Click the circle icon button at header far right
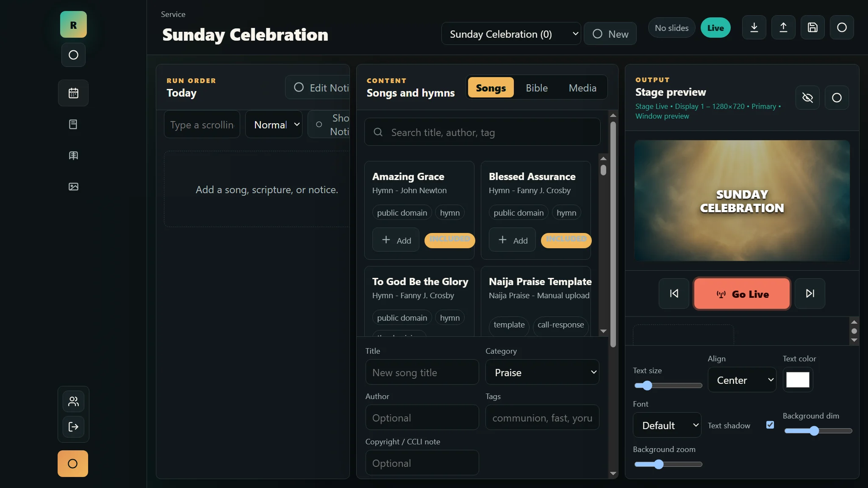 tap(842, 28)
